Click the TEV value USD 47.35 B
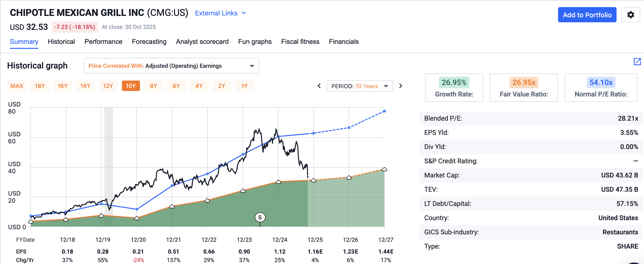 620,189
